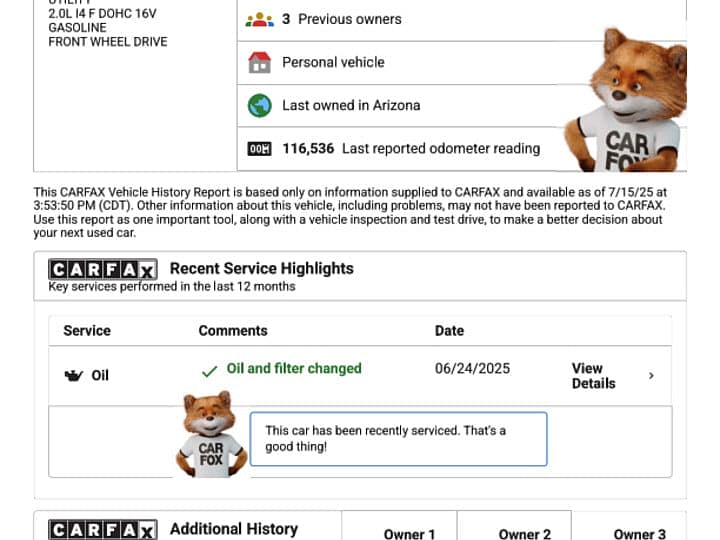The image size is (720, 540).
Task: Expand oil service with the chevron arrow
Action: pyautogui.click(x=651, y=376)
